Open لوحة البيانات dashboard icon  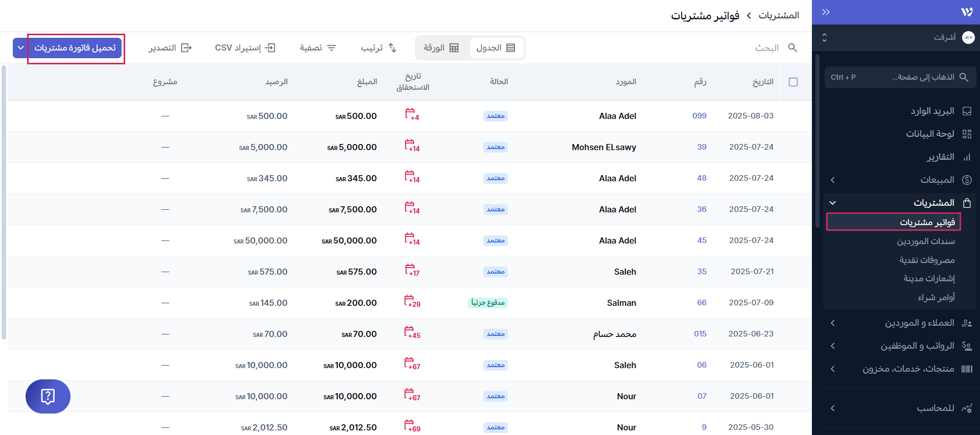(967, 134)
